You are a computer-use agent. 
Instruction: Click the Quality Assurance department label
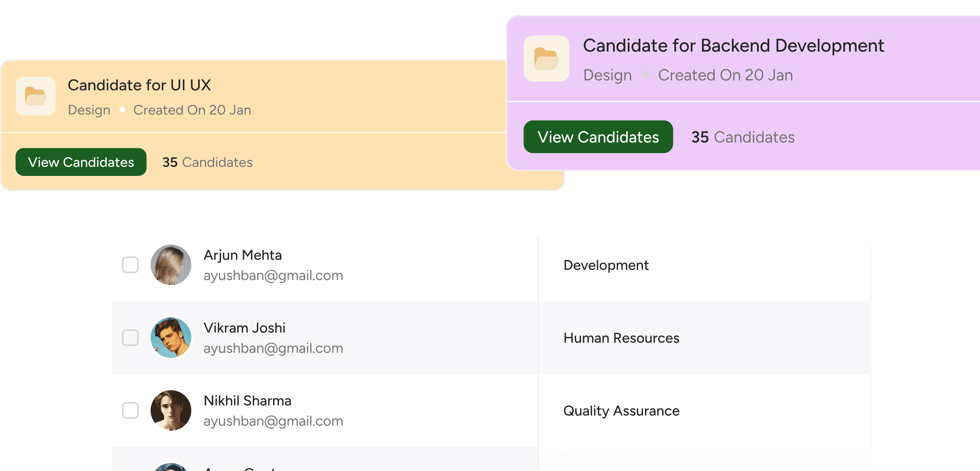coord(622,411)
